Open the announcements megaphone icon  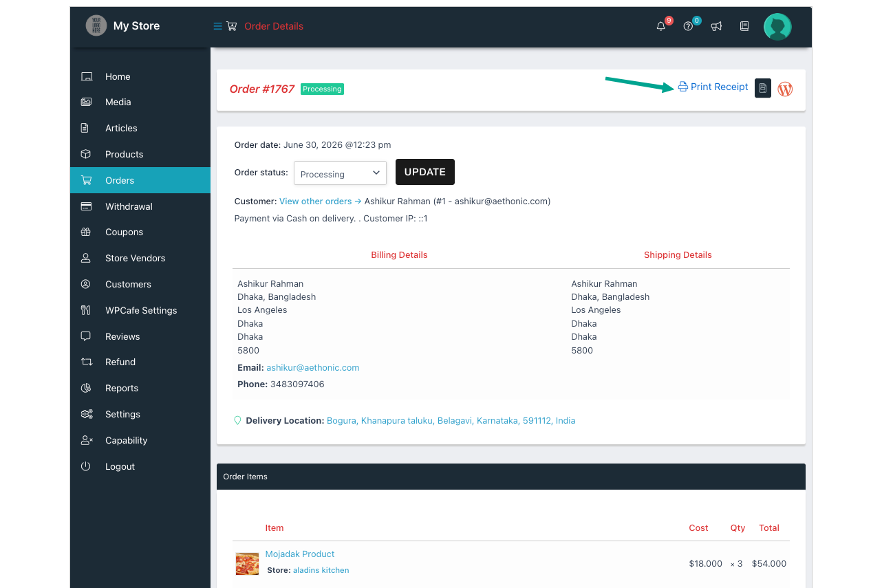point(716,26)
